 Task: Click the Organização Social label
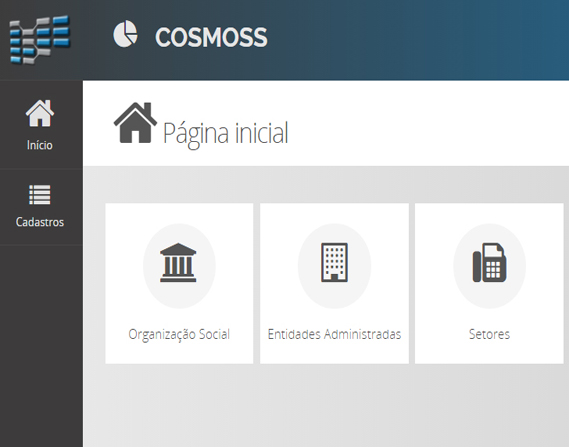[x=179, y=334]
